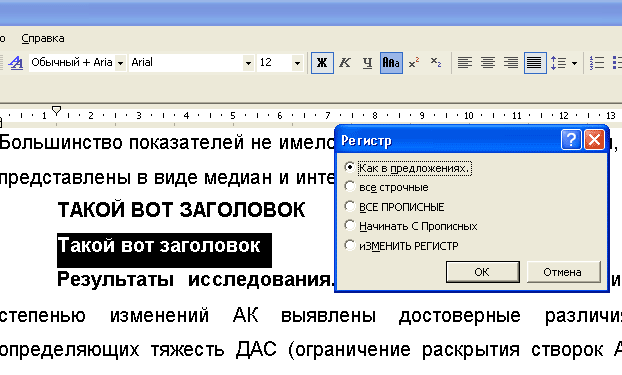This screenshot has height=375, width=622.
Task: Open the Arial font name dropdown
Action: pyautogui.click(x=249, y=63)
